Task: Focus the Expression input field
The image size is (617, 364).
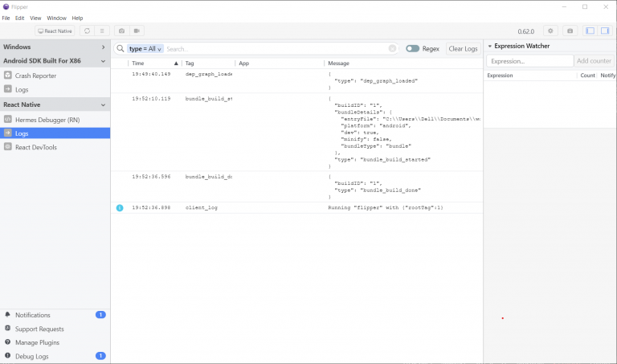Action: [529, 61]
